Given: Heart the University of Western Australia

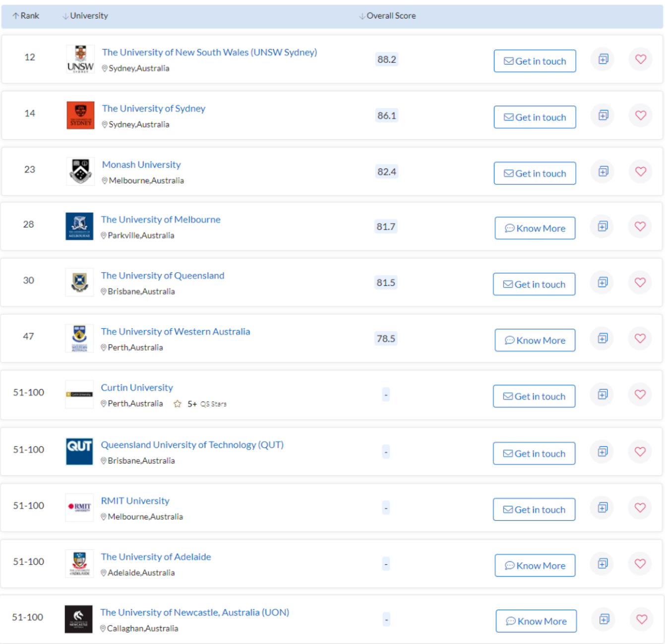Looking at the screenshot, I should pyautogui.click(x=640, y=339).
